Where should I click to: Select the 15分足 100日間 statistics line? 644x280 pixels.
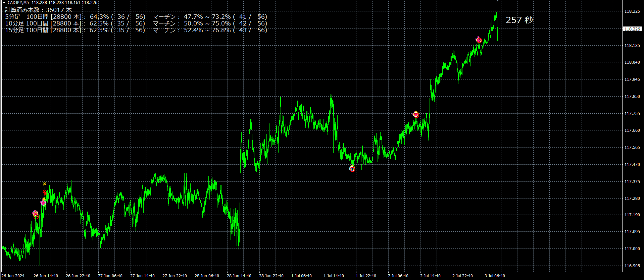pyautogui.click(x=136, y=30)
